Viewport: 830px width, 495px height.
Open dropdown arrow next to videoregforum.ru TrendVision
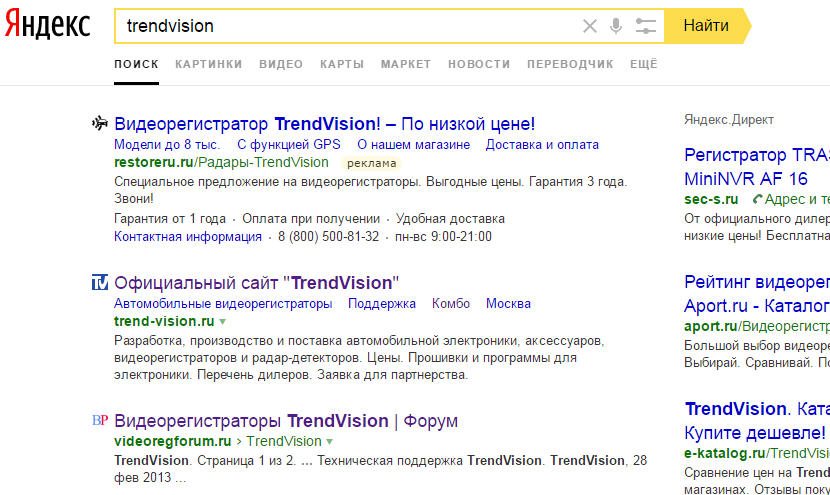pyautogui.click(x=329, y=441)
